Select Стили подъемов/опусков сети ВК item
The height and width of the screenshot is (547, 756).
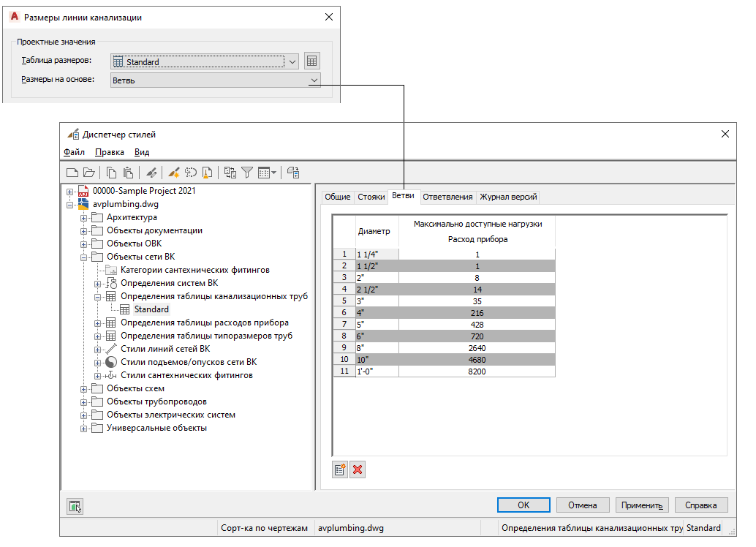(189, 362)
